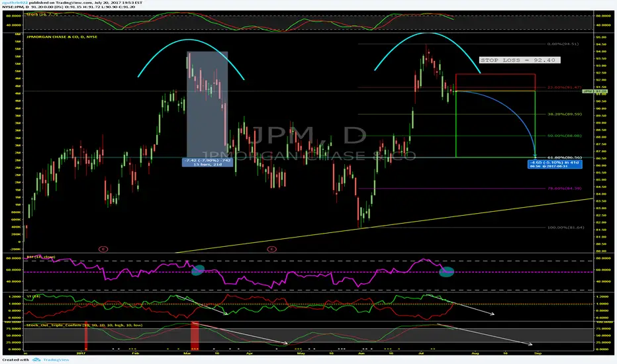Click the 78.60%(84.38) Fibonacci level label

[x=564, y=188]
